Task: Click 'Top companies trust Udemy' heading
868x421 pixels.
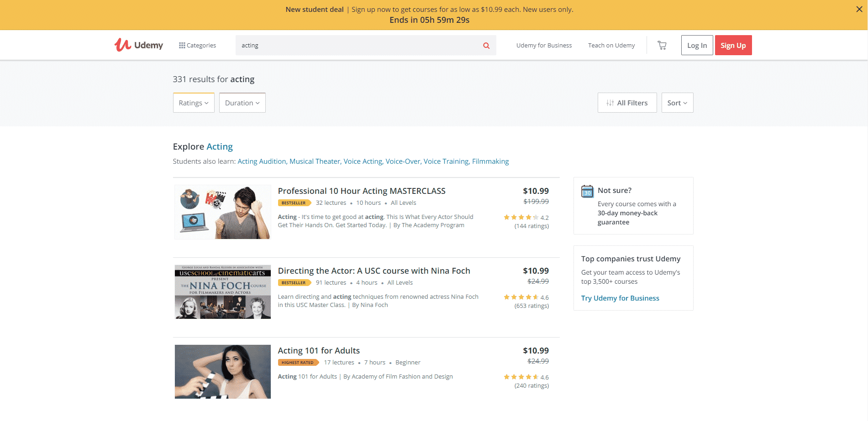Action: coord(631,259)
